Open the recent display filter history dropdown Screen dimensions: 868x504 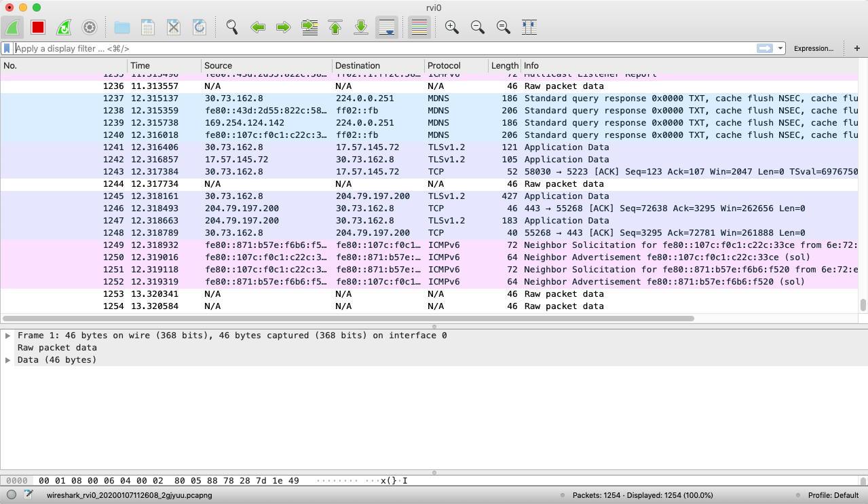point(781,48)
